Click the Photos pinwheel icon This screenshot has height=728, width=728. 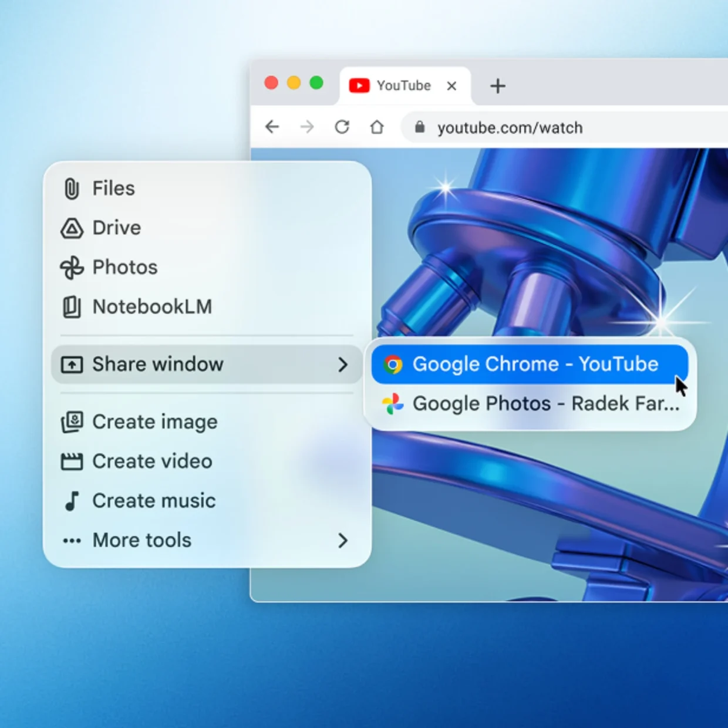point(70,267)
